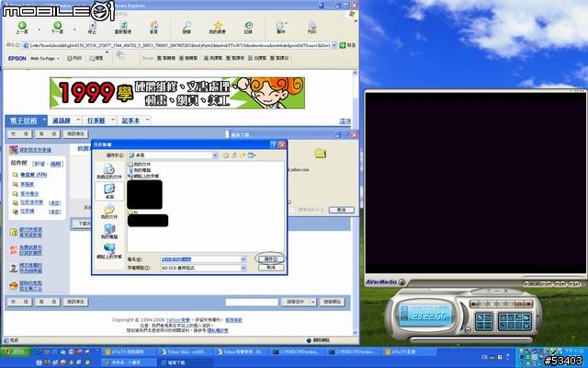Open the 搜尋信件 dropdown arrow

(x=313, y=302)
